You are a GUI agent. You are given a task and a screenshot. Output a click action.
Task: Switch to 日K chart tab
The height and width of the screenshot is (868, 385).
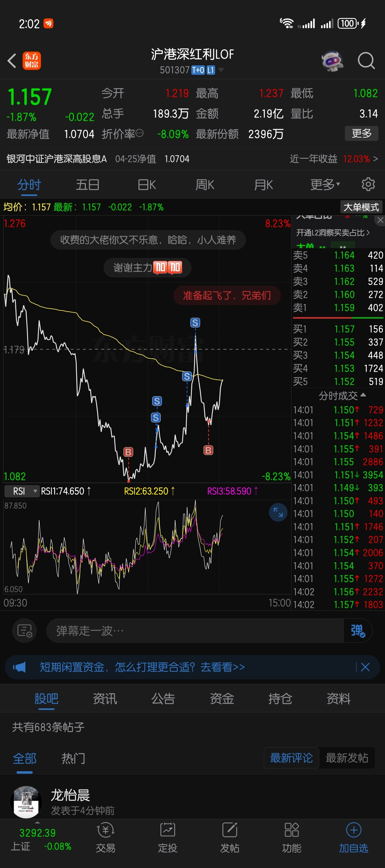pos(147,184)
